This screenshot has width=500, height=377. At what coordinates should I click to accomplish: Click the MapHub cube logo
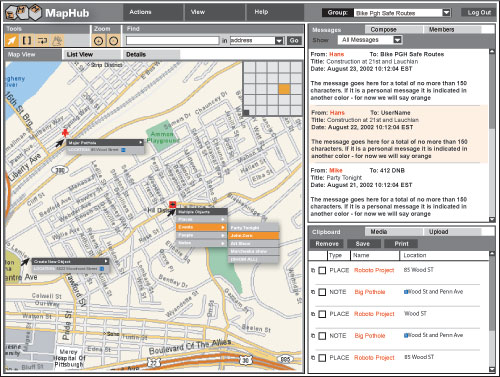(x=23, y=13)
